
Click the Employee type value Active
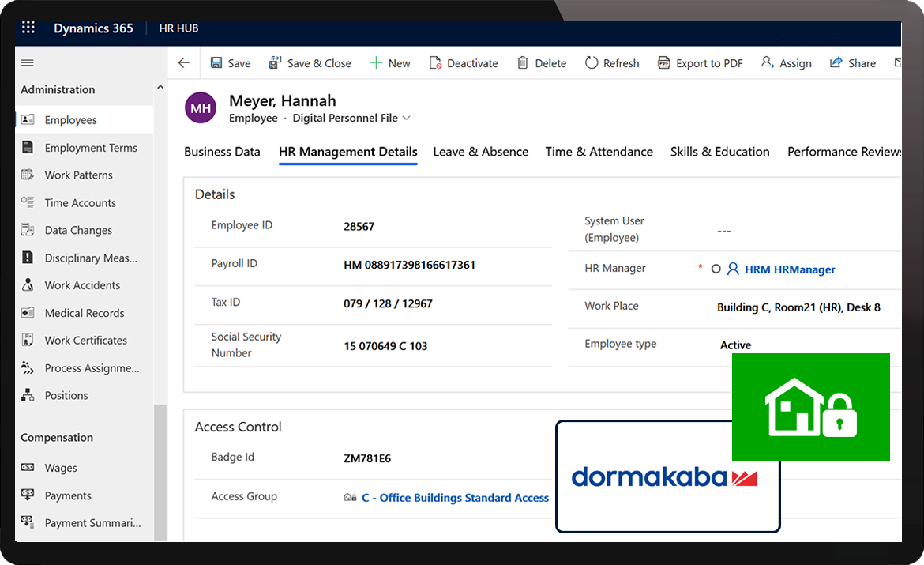pyautogui.click(x=735, y=345)
